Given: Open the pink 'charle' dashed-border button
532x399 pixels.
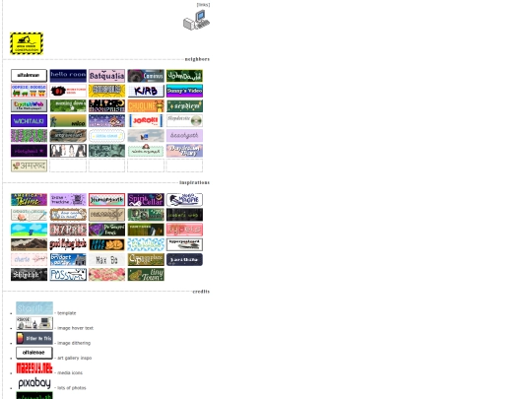Looking at the screenshot, I should [30, 259].
